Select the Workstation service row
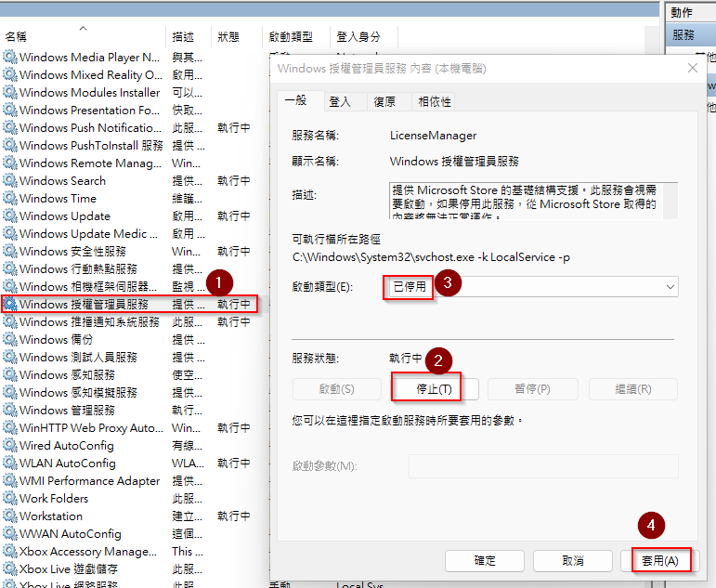This screenshot has width=716, height=588. [x=133, y=516]
